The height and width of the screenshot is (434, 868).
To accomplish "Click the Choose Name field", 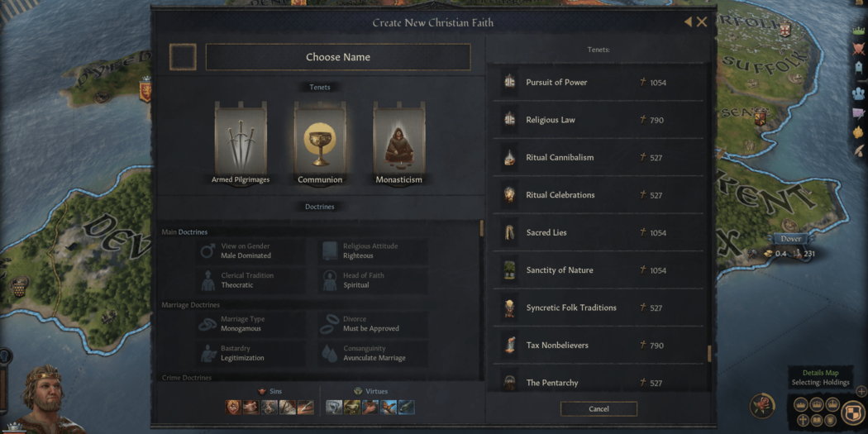I will point(338,57).
